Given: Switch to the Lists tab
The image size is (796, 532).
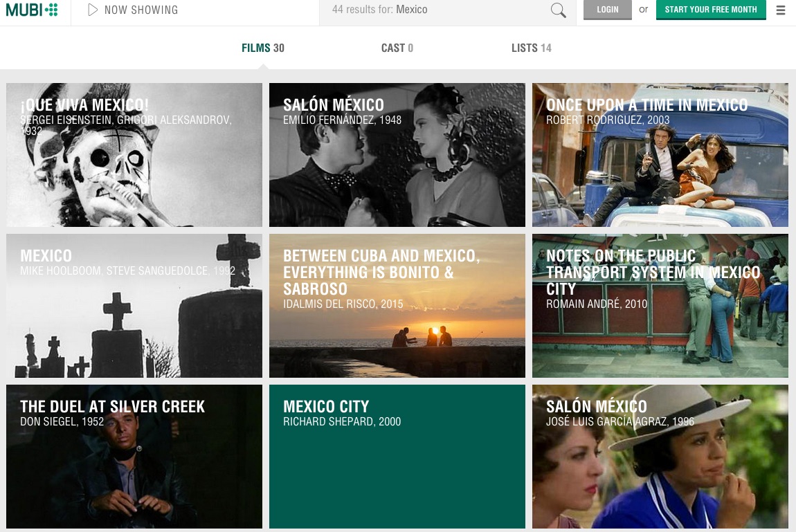Looking at the screenshot, I should click(531, 48).
